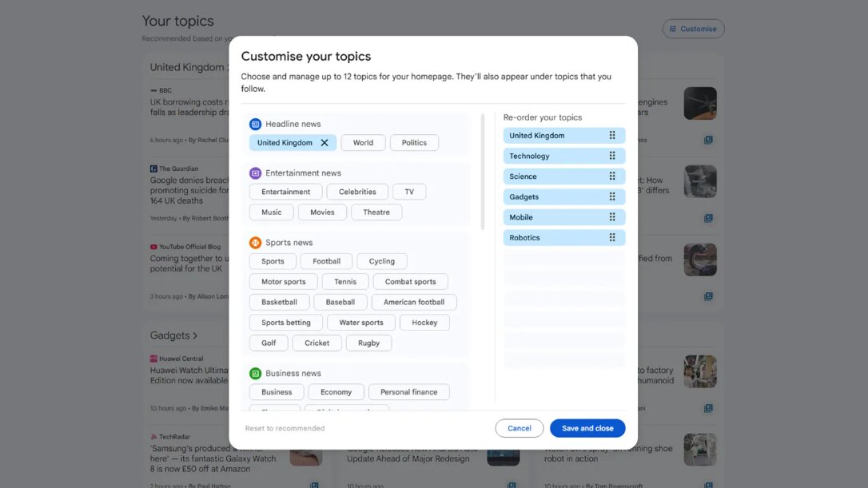
Task: Choose the Rugby topic chip
Action: pyautogui.click(x=368, y=343)
